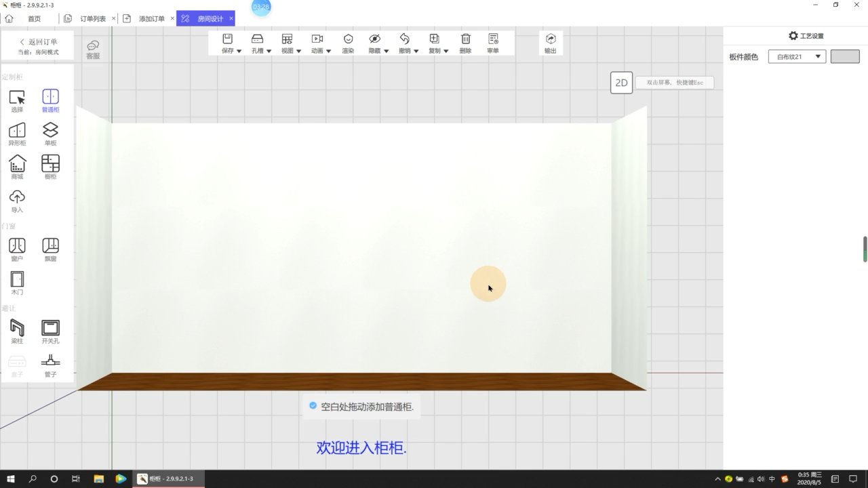Viewport: 868px width, 488px height.
Task: Start 渲染 rendering
Action: pyautogui.click(x=348, y=43)
